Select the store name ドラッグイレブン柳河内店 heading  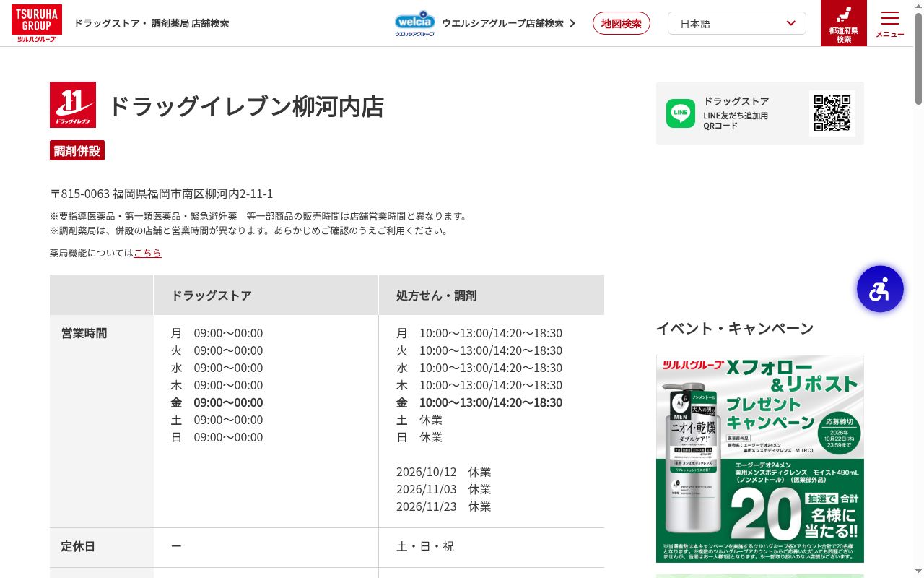tap(246, 106)
